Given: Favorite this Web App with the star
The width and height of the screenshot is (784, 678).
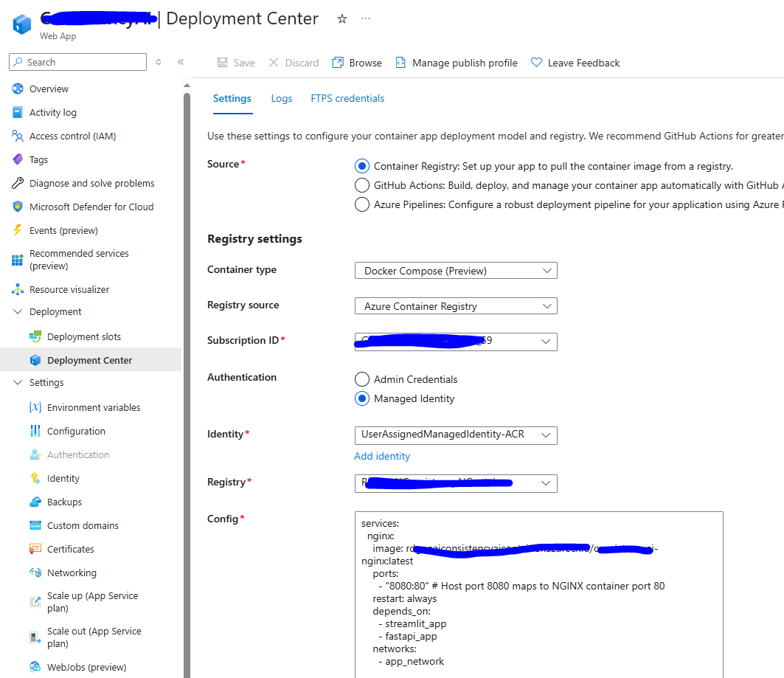Looking at the screenshot, I should pos(341,19).
